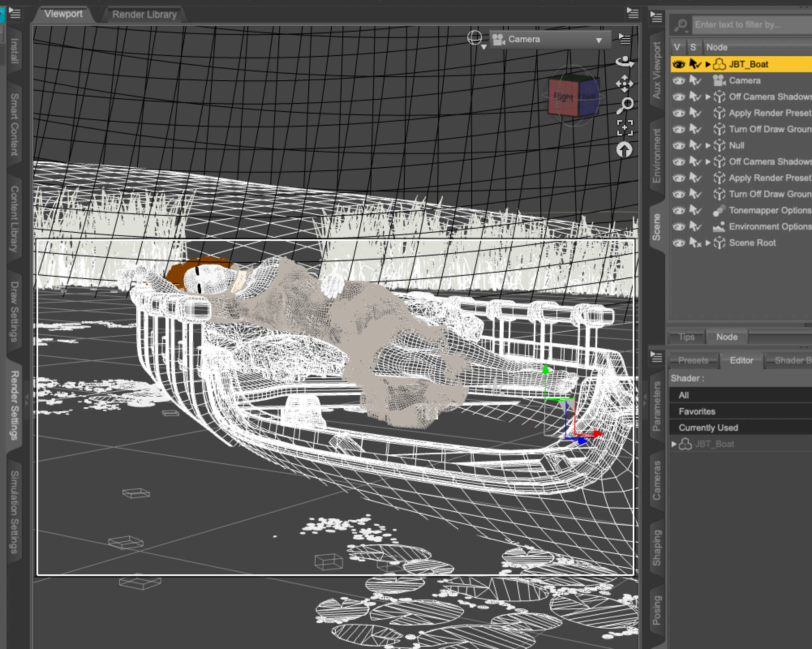Open the Scene pane options menu icon
Screen dimensions: 812x649
click(656, 17)
